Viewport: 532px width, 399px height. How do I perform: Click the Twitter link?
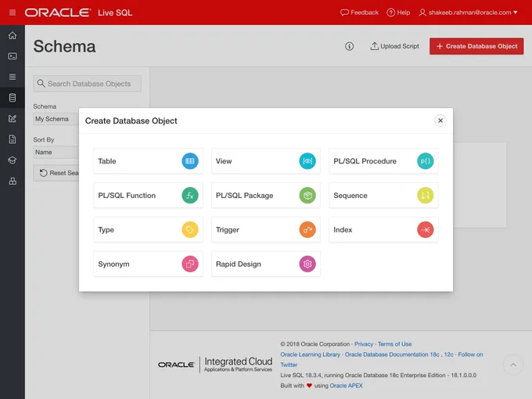[x=289, y=365]
